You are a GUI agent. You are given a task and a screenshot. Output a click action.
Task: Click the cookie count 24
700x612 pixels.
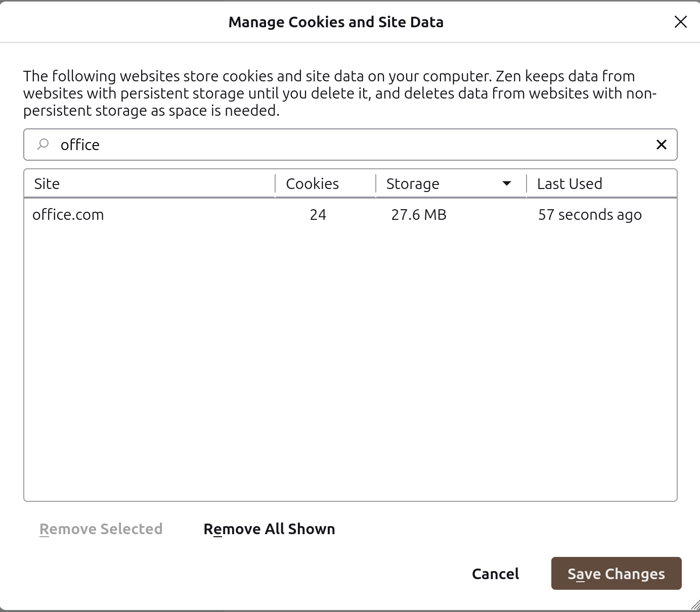point(318,215)
